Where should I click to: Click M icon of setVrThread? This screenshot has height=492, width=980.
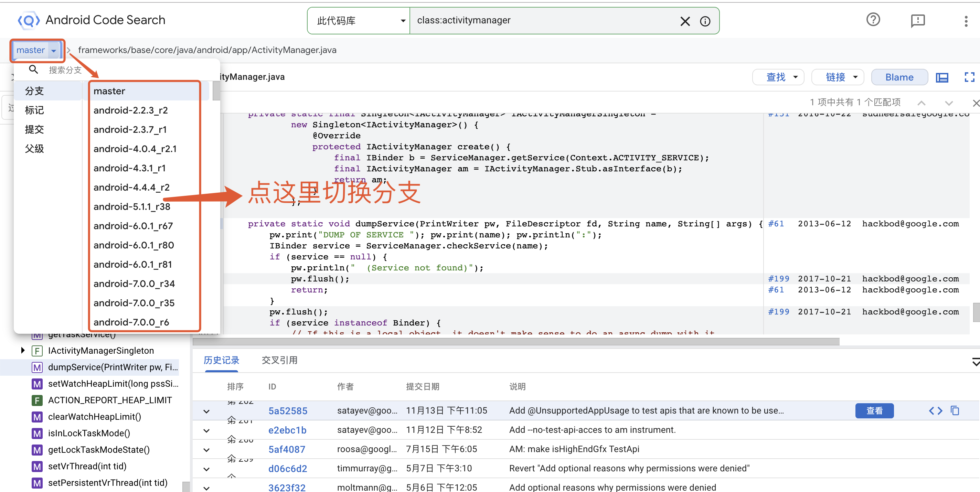point(37,466)
